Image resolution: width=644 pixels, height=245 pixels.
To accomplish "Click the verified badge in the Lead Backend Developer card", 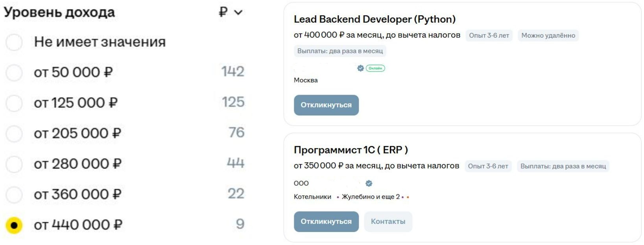I will (360, 68).
